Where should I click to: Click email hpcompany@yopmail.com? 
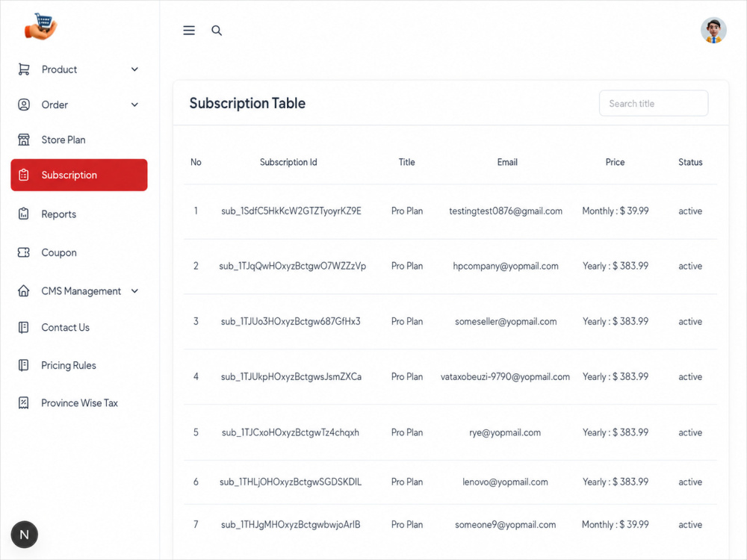506,267
